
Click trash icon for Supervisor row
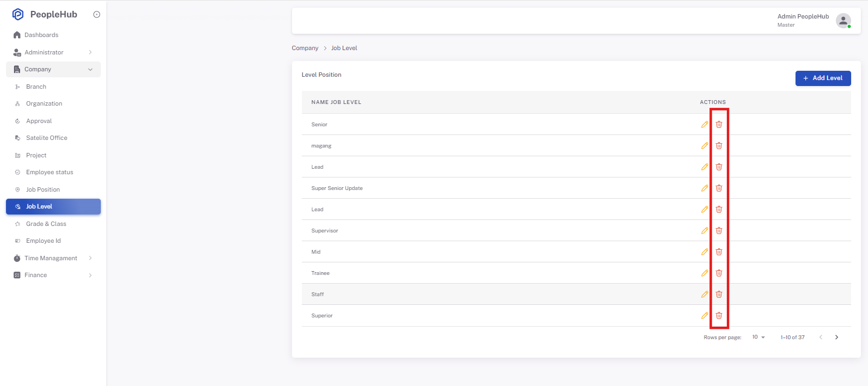coord(719,230)
